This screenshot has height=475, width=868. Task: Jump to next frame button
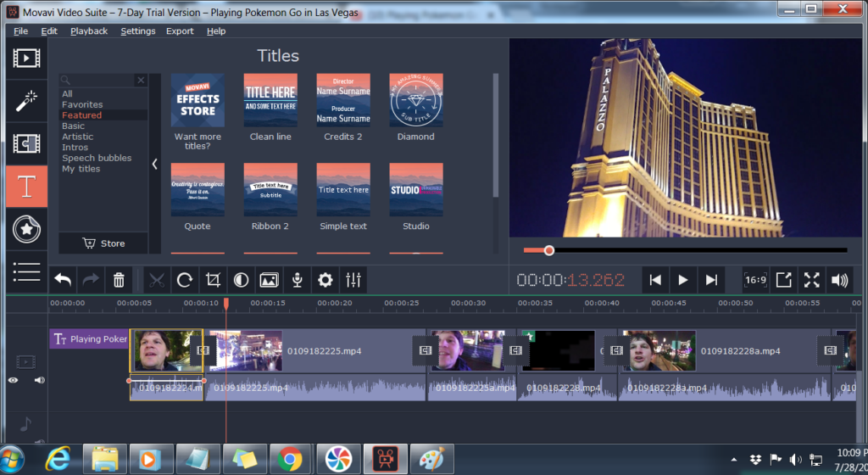point(711,280)
